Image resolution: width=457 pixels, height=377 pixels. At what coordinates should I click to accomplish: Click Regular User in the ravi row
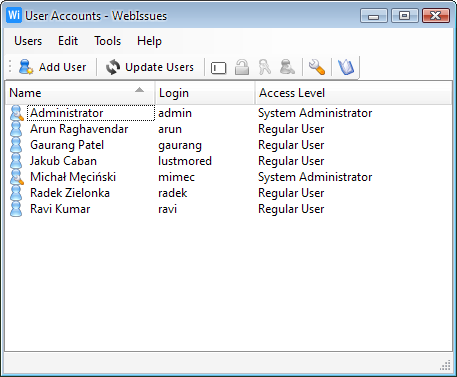point(291,209)
